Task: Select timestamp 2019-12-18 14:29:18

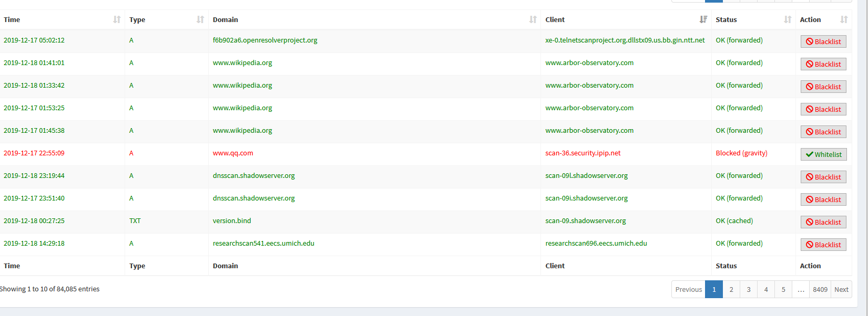Action: [34, 243]
